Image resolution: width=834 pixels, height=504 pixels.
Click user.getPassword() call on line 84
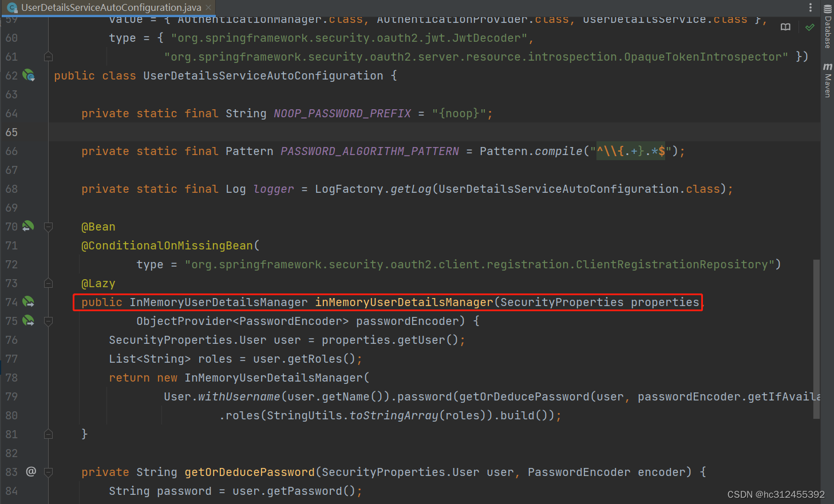(294, 491)
